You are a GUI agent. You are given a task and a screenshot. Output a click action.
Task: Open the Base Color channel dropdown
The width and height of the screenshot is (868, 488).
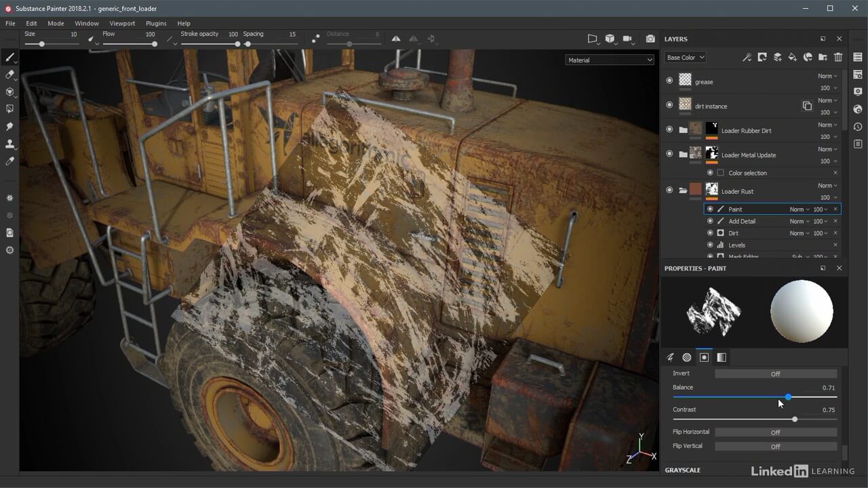pos(685,58)
